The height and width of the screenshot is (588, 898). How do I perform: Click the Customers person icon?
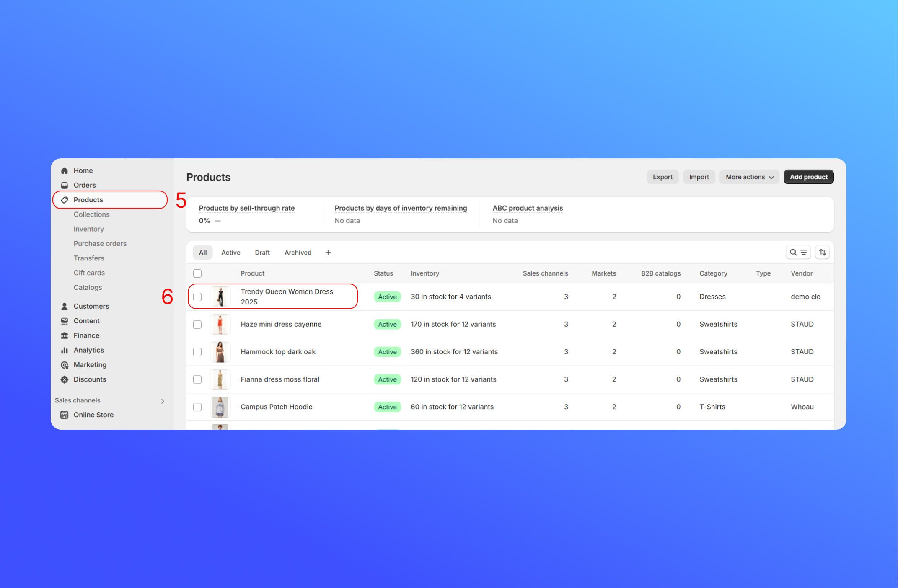tap(65, 306)
